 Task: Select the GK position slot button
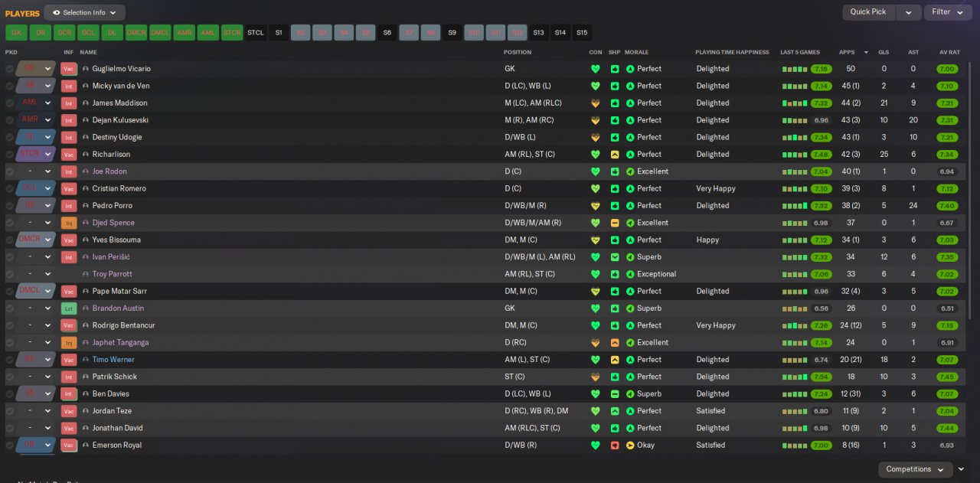point(16,32)
